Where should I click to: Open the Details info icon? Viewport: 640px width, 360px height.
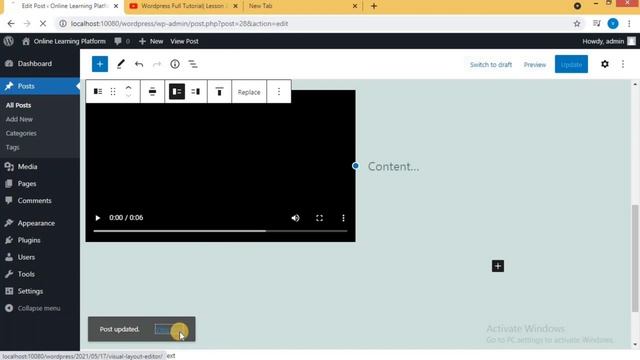point(175,64)
